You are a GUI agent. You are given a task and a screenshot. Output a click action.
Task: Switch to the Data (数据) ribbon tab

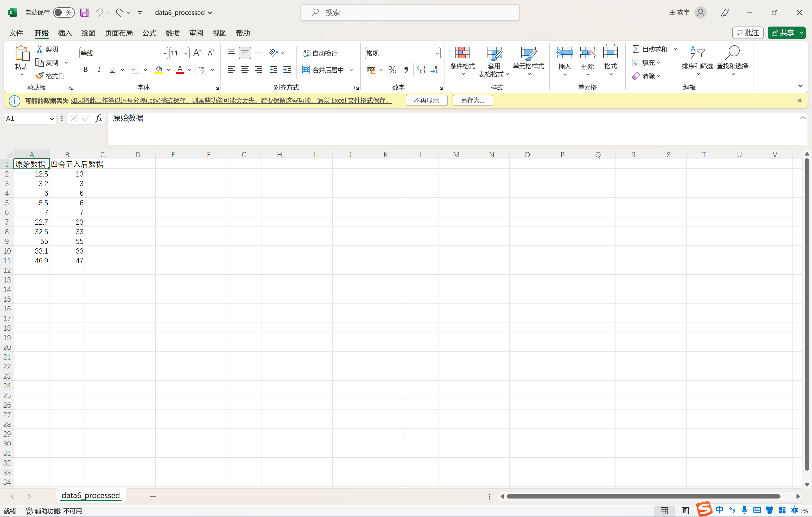173,33
